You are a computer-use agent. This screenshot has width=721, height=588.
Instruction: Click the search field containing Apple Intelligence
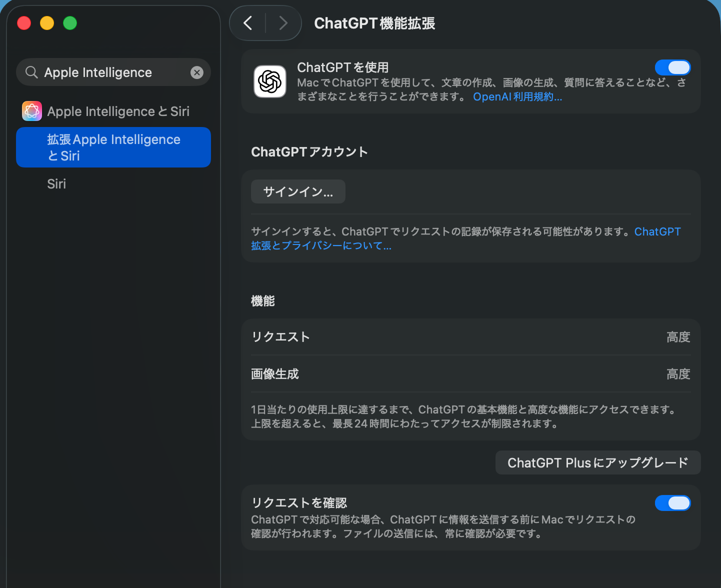click(x=113, y=72)
